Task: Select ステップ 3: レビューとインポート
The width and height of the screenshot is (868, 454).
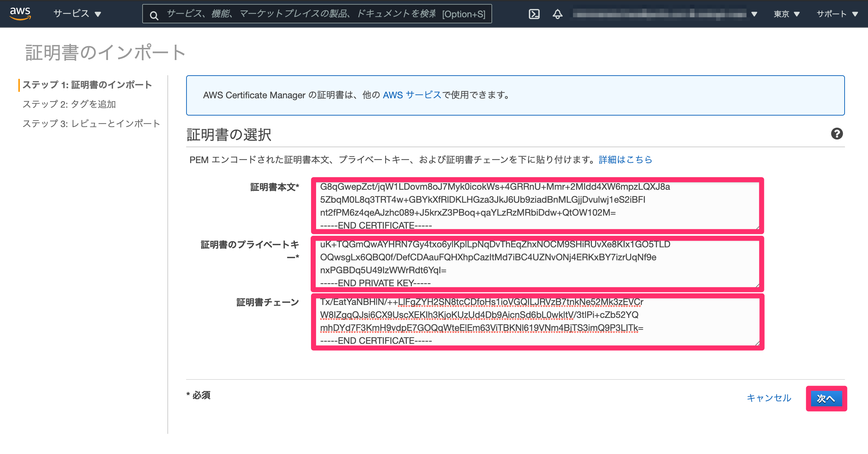Action: (x=91, y=123)
